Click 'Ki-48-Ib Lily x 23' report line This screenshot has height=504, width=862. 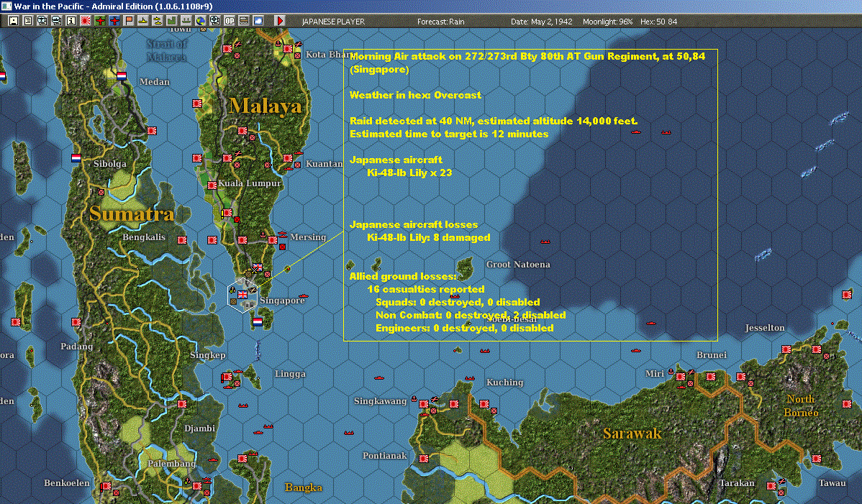(409, 173)
